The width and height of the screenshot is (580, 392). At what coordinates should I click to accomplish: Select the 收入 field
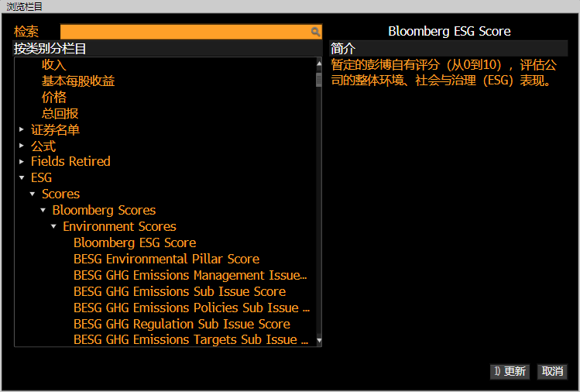(54, 65)
